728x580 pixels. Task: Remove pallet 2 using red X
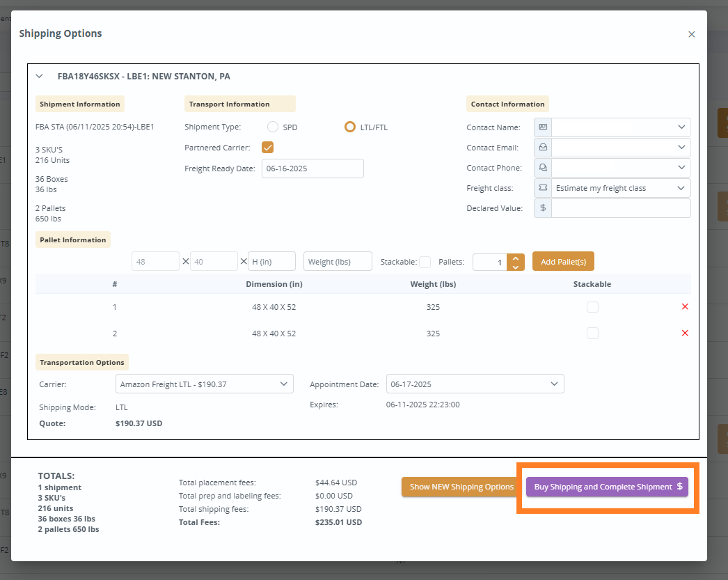(x=685, y=334)
